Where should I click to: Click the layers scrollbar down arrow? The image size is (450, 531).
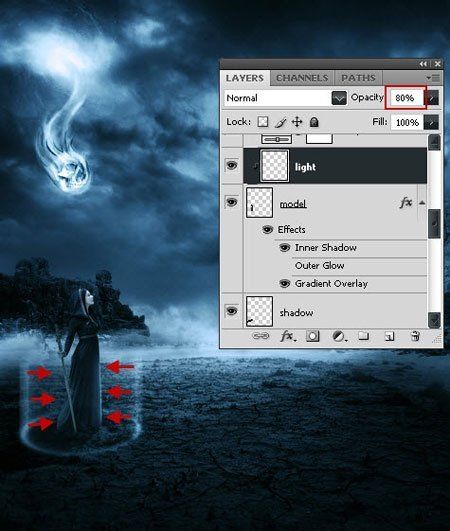click(434, 320)
